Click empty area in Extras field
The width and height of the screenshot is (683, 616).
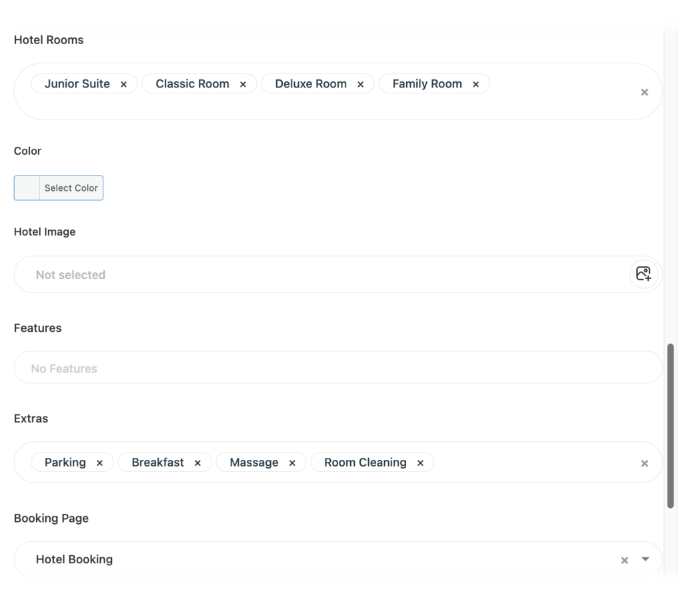(x=534, y=463)
